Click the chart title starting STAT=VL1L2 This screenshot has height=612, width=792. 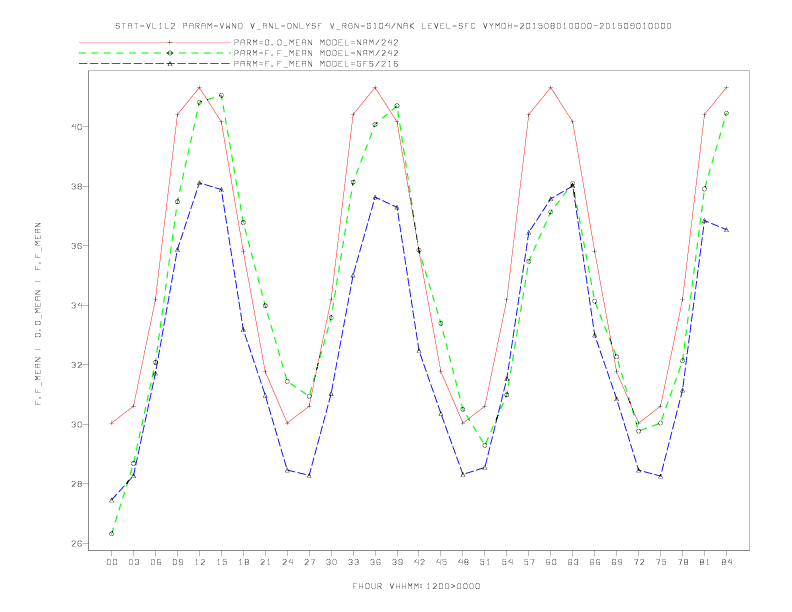393,26
